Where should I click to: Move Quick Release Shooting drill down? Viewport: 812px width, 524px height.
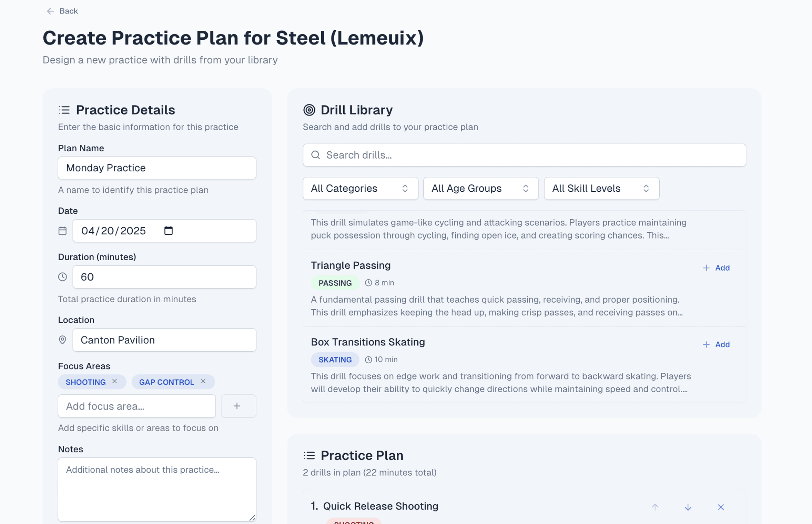(x=688, y=507)
